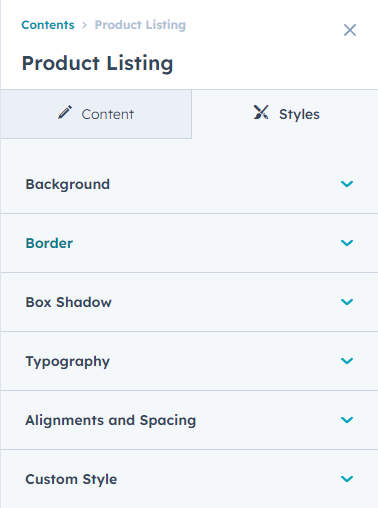This screenshot has width=378, height=508.
Task: Switch to the Content tab
Action: tap(96, 114)
